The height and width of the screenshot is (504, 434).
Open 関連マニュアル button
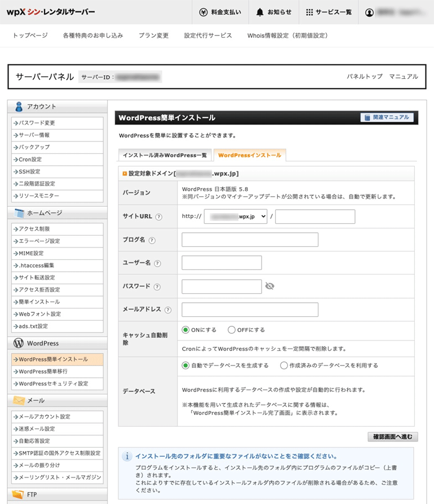click(387, 117)
